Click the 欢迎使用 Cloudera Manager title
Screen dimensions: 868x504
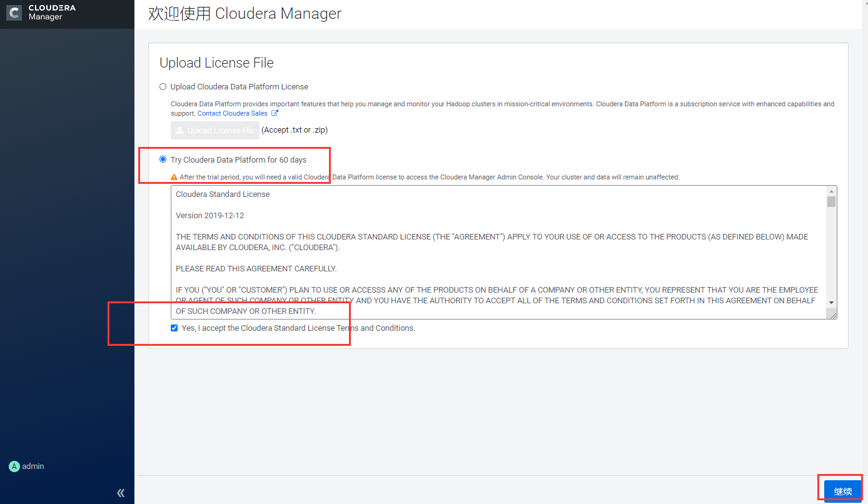click(245, 14)
